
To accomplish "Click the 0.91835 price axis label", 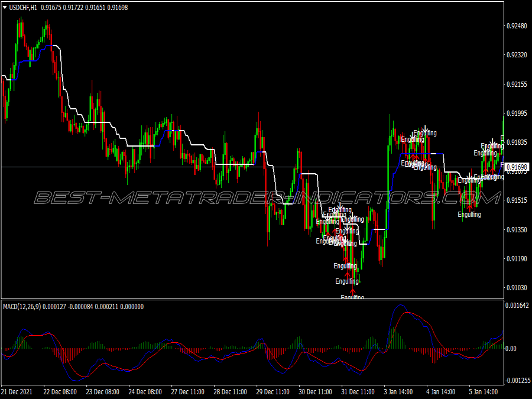I will 517,142.
